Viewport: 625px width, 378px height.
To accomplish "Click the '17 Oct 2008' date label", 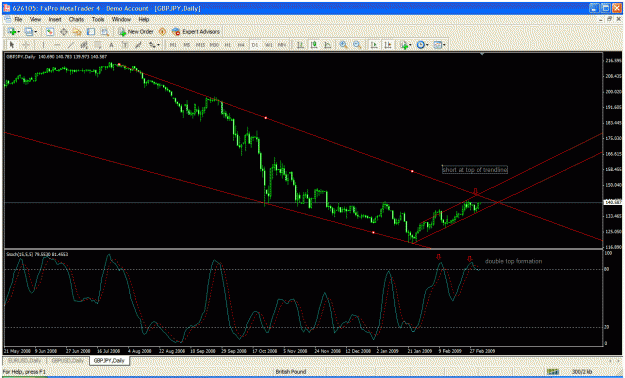I will pyautogui.click(x=265, y=351).
